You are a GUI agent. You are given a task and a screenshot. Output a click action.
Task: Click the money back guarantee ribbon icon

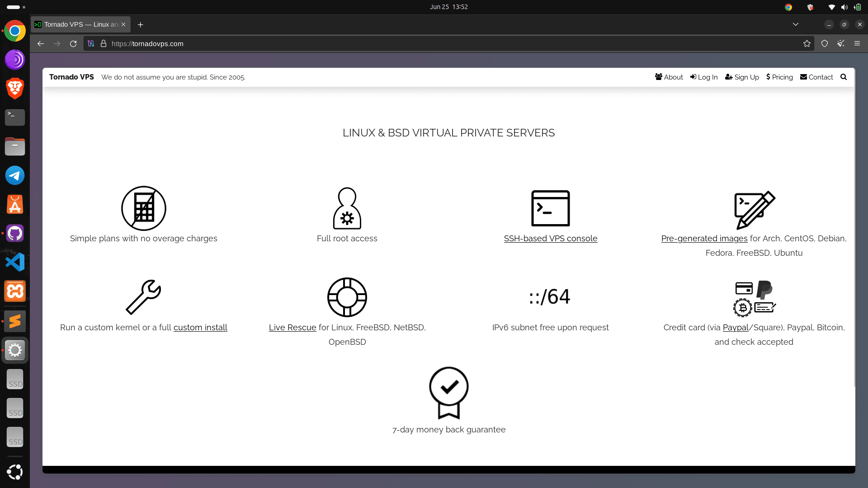[449, 393]
